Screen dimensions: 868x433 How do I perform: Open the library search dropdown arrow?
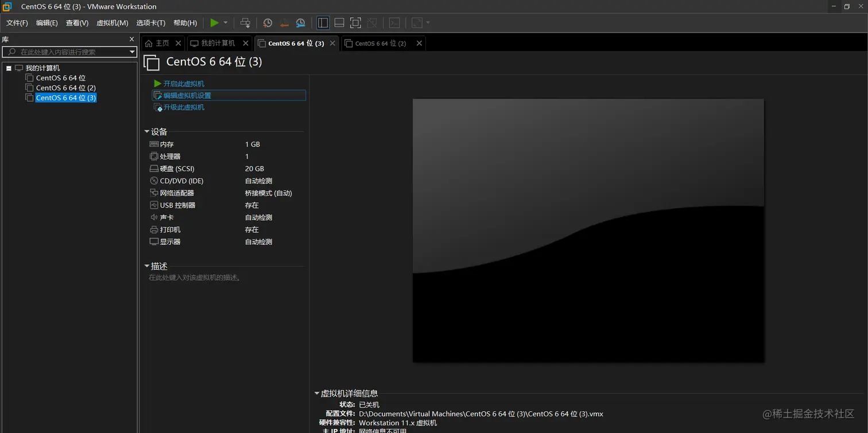(132, 52)
